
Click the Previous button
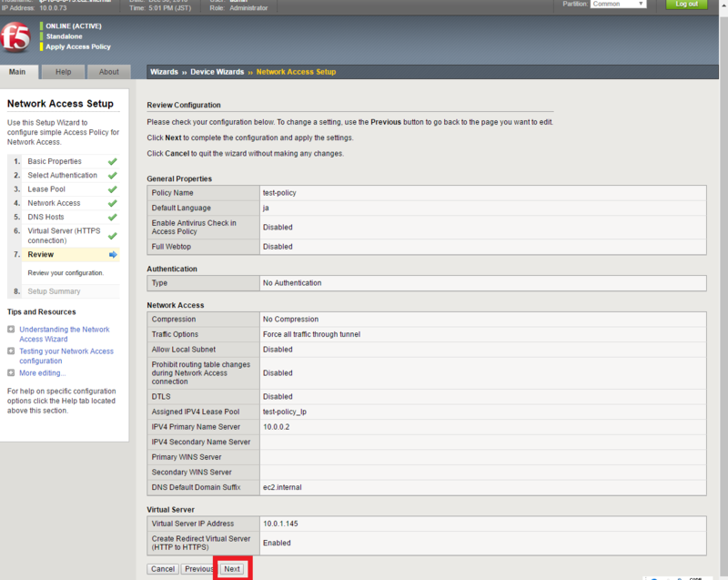click(198, 569)
